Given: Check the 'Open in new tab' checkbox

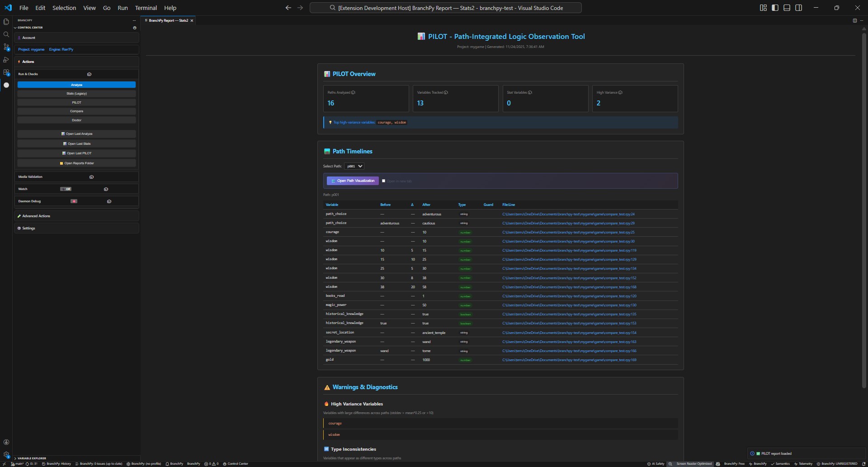Looking at the screenshot, I should (x=383, y=181).
